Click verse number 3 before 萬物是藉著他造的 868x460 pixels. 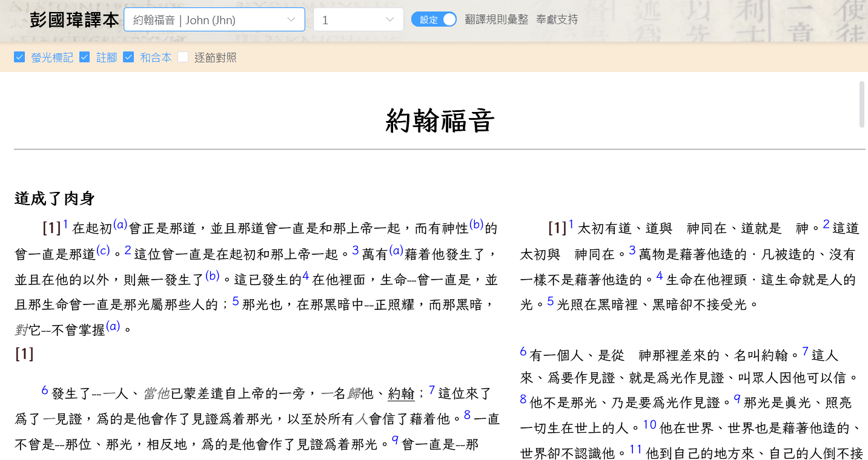pos(632,250)
